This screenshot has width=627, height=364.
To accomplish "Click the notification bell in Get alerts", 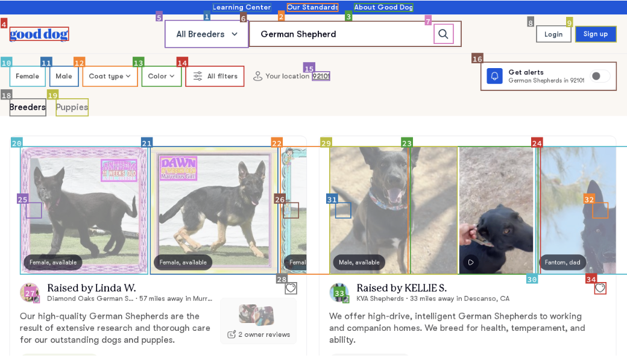I will [494, 76].
